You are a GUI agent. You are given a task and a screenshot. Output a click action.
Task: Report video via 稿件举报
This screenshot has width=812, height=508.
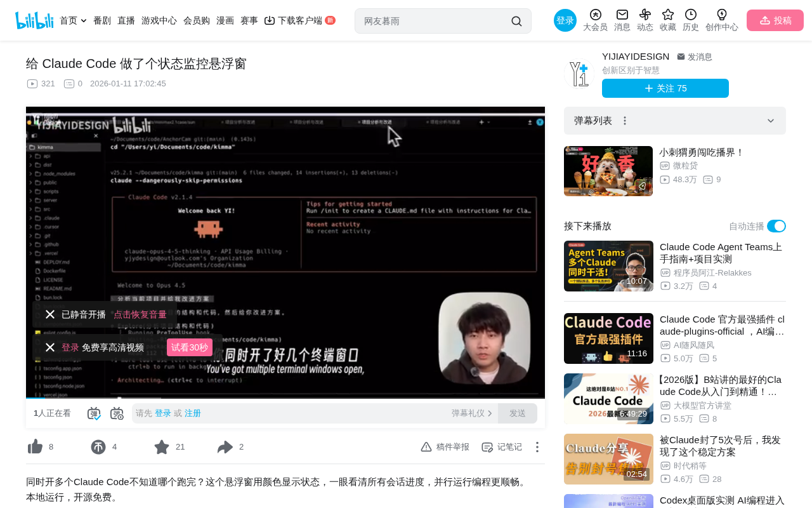click(445, 447)
